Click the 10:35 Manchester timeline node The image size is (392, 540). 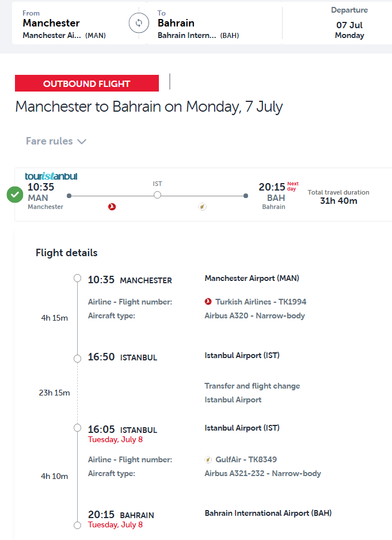tap(78, 278)
